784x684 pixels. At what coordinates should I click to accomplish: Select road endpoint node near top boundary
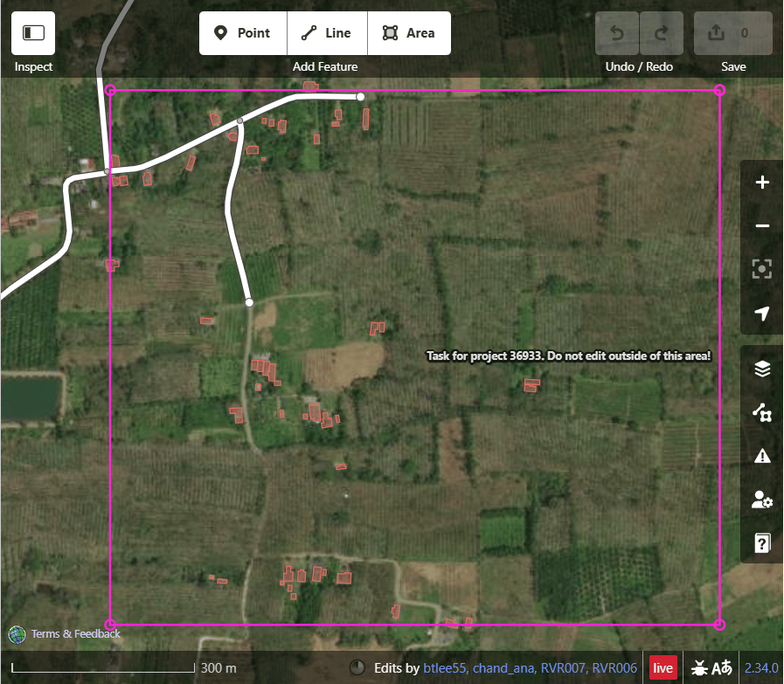(x=360, y=97)
